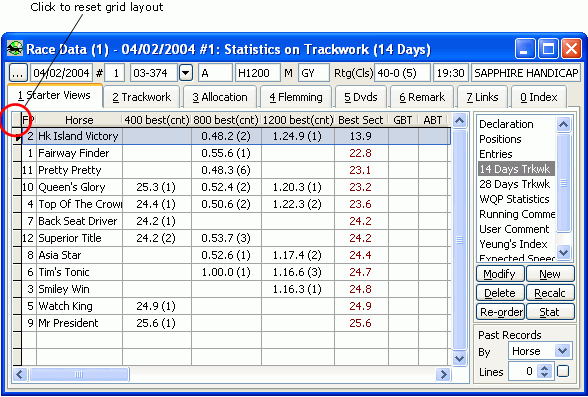Open the Dvds tab

[361, 97]
